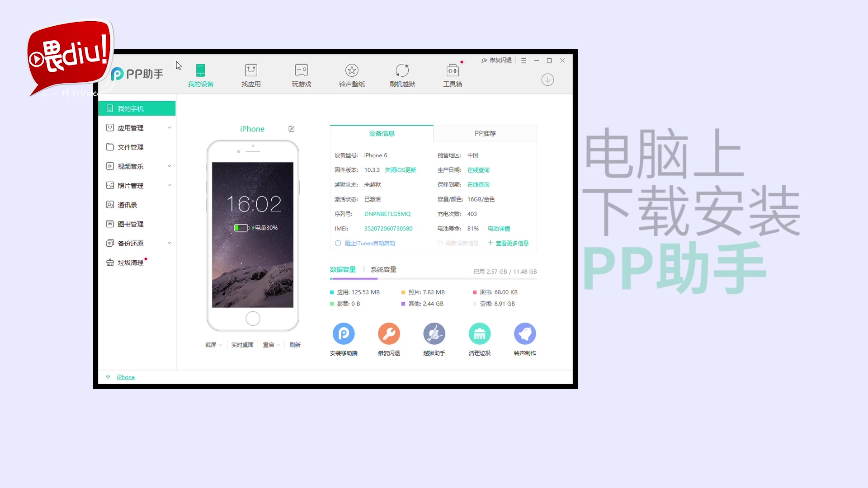The height and width of the screenshot is (488, 868).
Task: Click the 关闭iOS更新 link
Action: pos(400,170)
